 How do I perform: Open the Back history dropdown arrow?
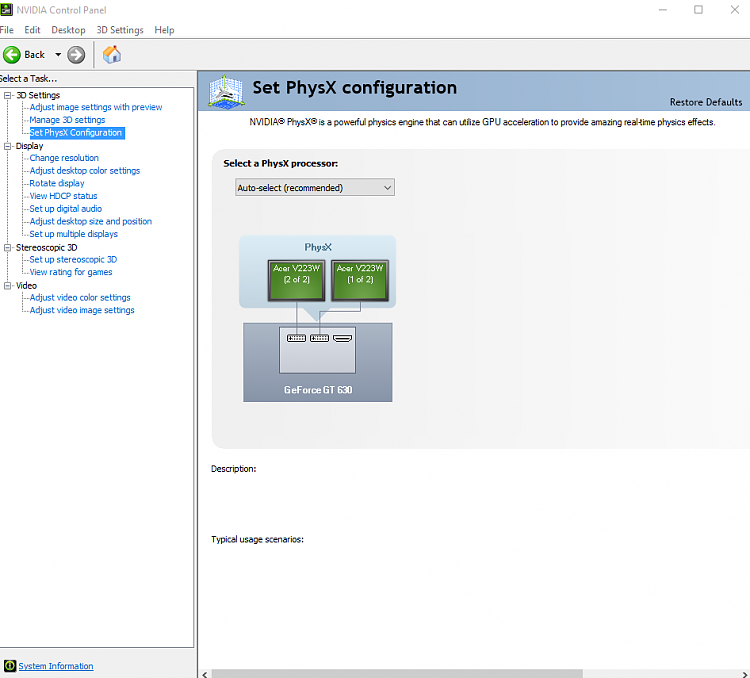pos(58,55)
